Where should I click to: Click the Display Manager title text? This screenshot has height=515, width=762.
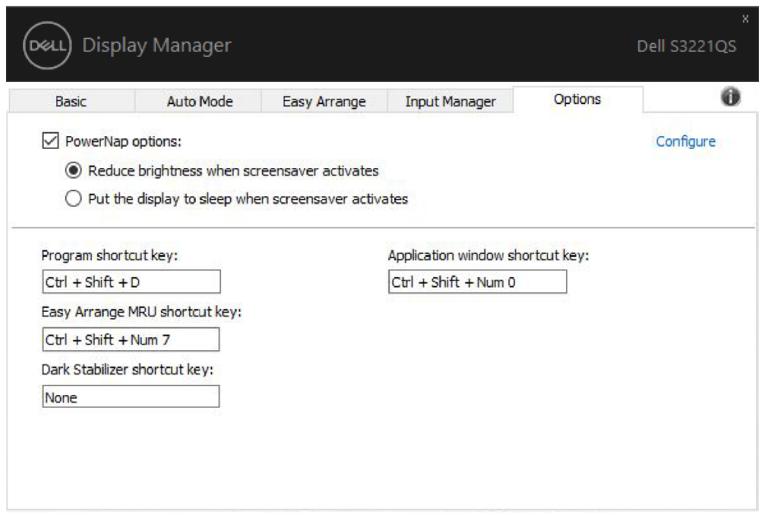tap(156, 45)
